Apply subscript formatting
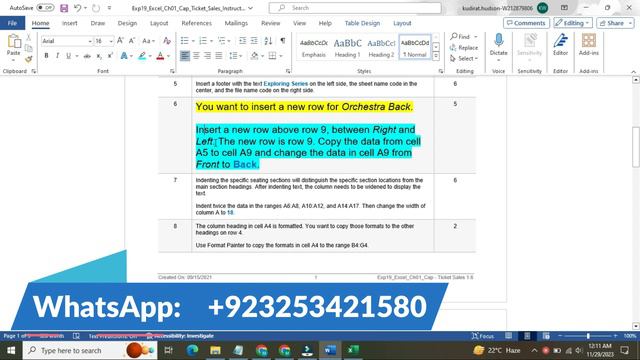 (x=99, y=56)
